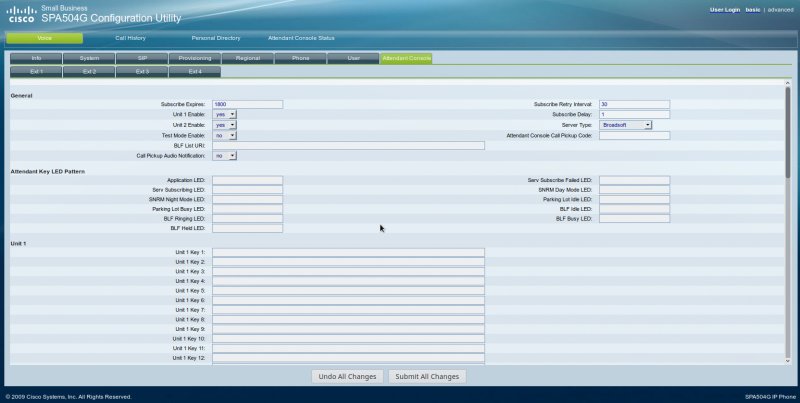
Task: Click the BLF List URI field
Action: [348, 145]
